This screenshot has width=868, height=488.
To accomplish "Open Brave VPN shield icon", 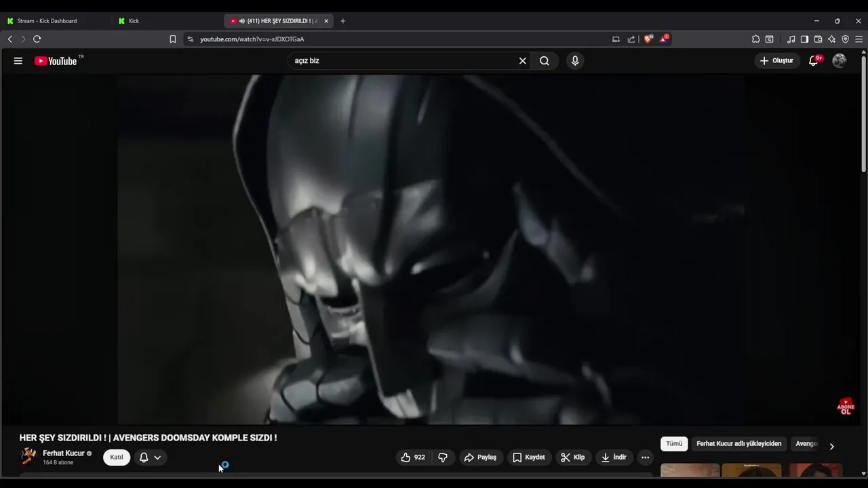I will pyautogui.click(x=845, y=39).
